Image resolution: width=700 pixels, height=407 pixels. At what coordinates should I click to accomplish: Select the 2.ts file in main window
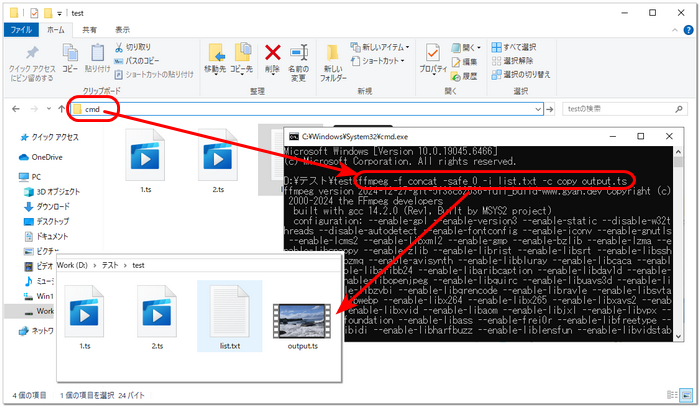218,161
